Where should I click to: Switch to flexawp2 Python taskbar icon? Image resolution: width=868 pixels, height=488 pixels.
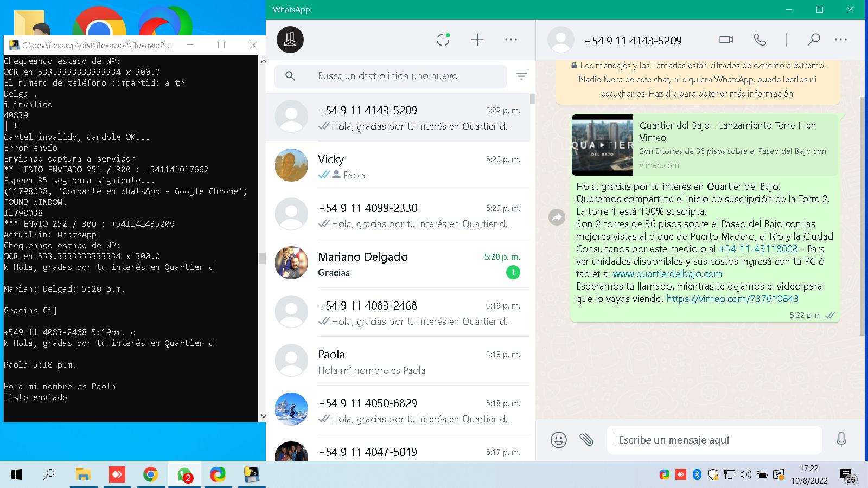point(251,475)
